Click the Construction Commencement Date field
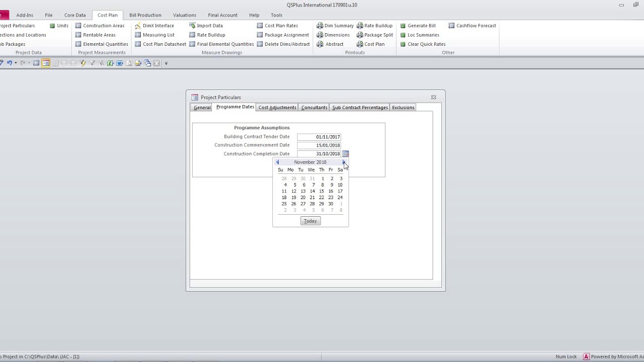 coord(319,145)
